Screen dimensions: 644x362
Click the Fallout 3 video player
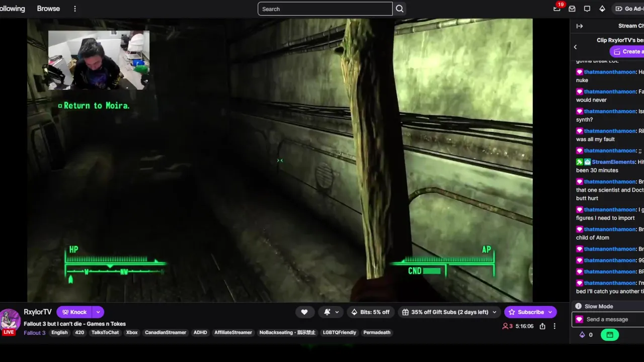tap(280, 160)
